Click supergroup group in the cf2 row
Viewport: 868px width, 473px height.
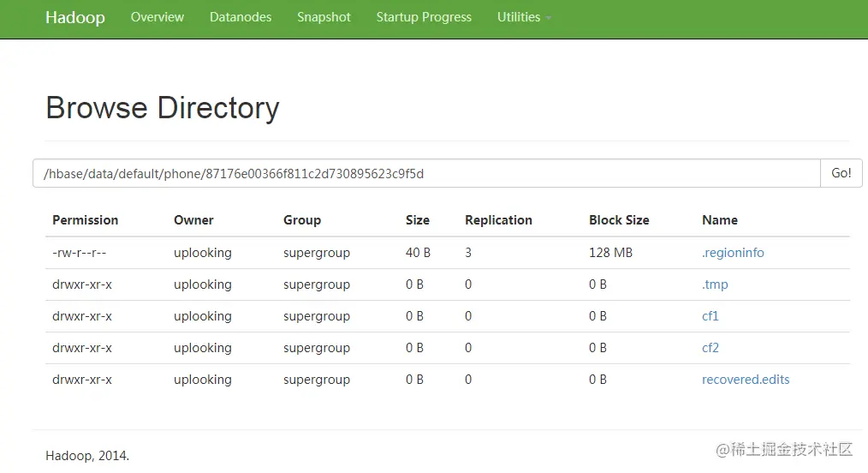click(317, 349)
